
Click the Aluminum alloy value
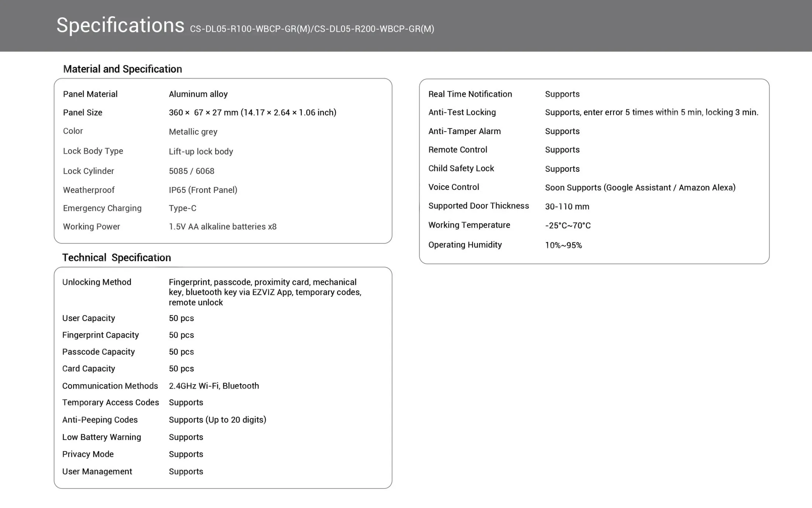coord(198,94)
